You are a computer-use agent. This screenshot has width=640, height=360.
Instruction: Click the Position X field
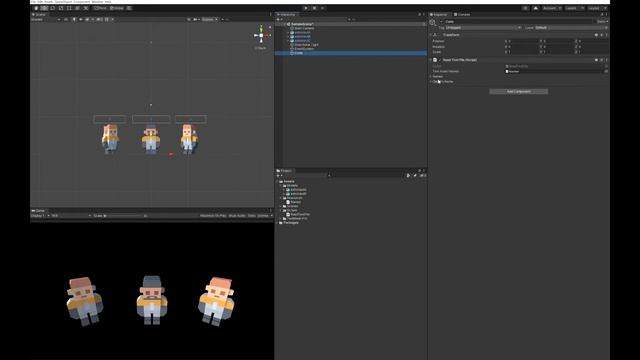click(523, 41)
